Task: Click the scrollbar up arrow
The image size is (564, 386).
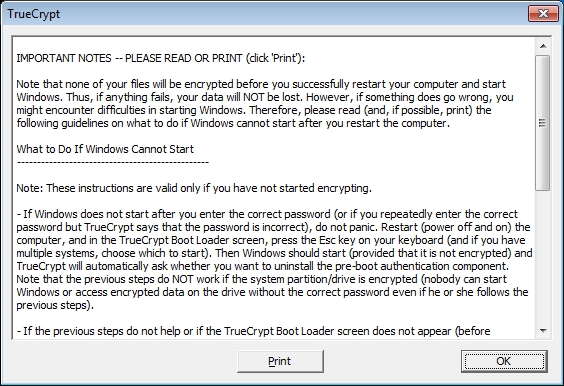Action: coord(543,46)
